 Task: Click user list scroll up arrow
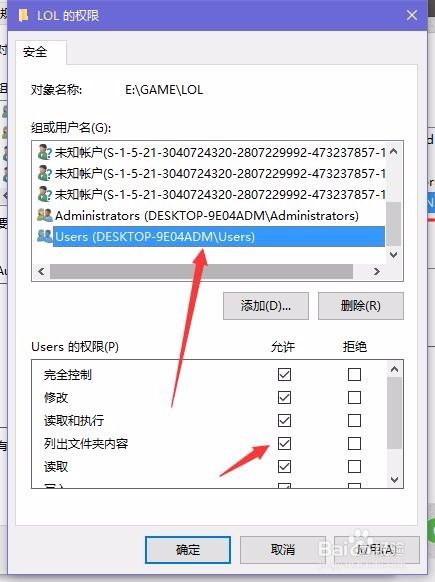394,151
